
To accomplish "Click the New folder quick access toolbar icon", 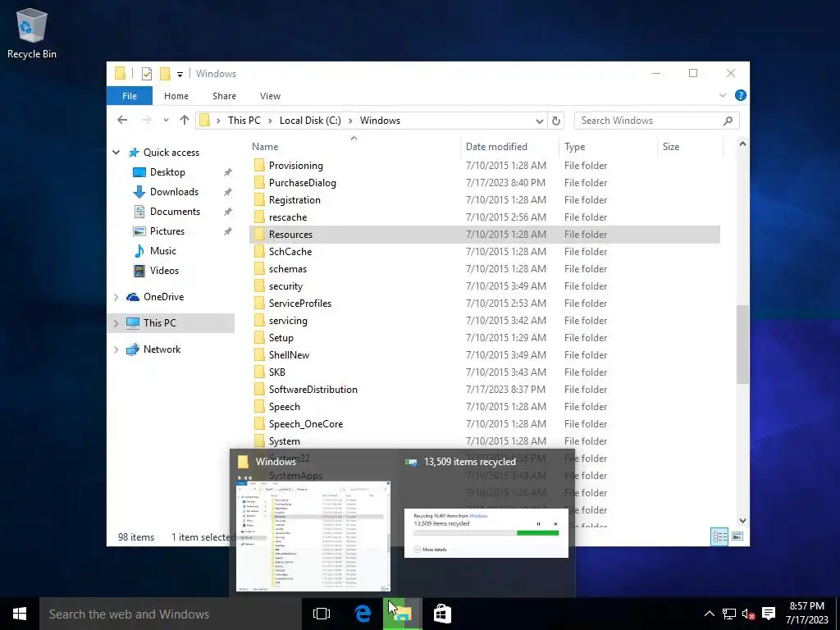I will coord(165,73).
